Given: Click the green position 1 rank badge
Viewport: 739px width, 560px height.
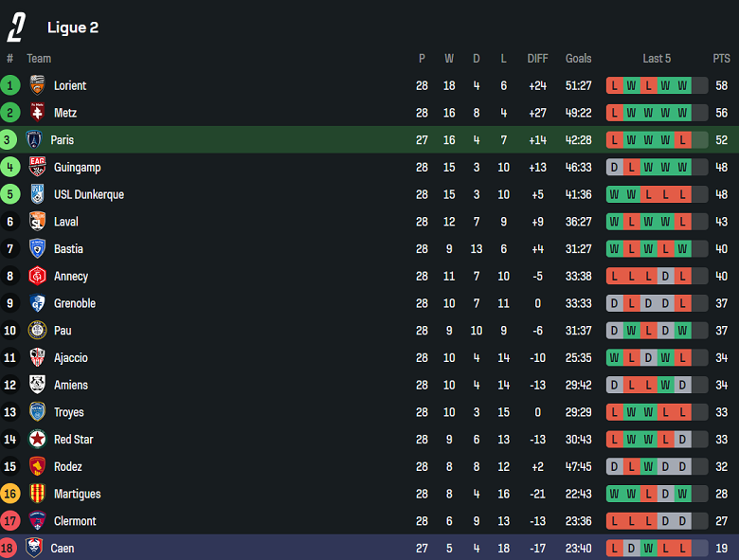Looking at the screenshot, I should click(9, 85).
